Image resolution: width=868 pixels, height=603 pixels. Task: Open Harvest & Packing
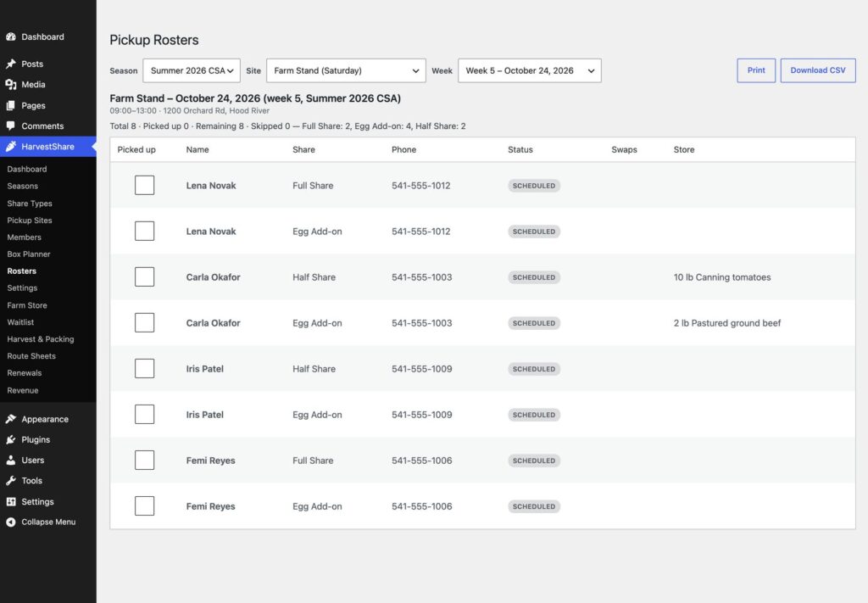(x=41, y=339)
